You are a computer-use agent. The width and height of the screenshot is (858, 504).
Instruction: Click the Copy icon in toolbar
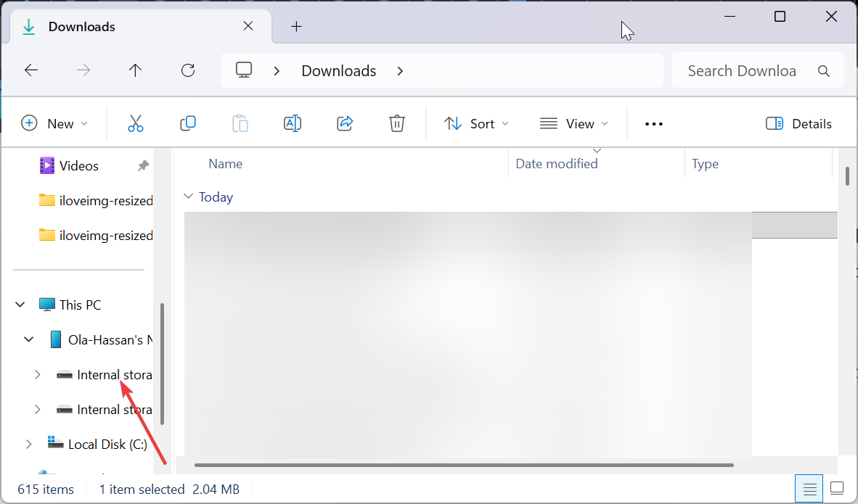click(188, 123)
